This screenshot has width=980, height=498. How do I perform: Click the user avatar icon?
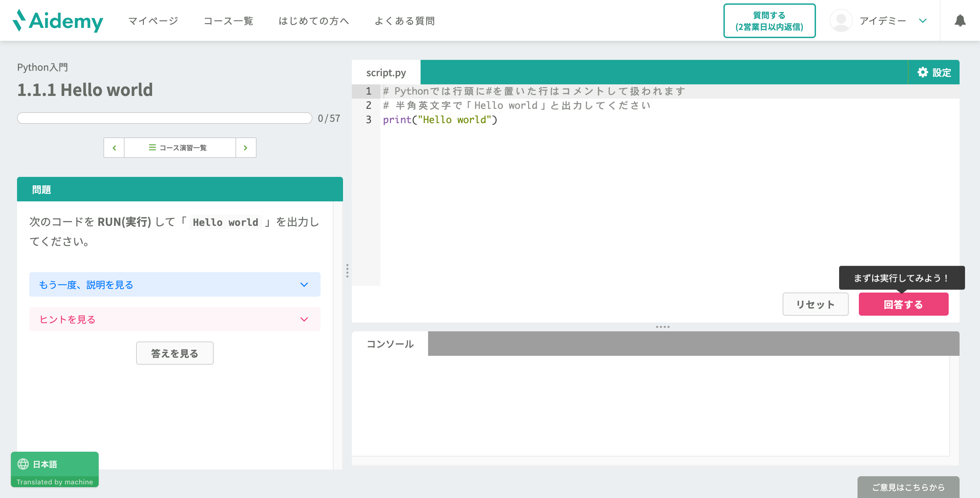tap(841, 20)
